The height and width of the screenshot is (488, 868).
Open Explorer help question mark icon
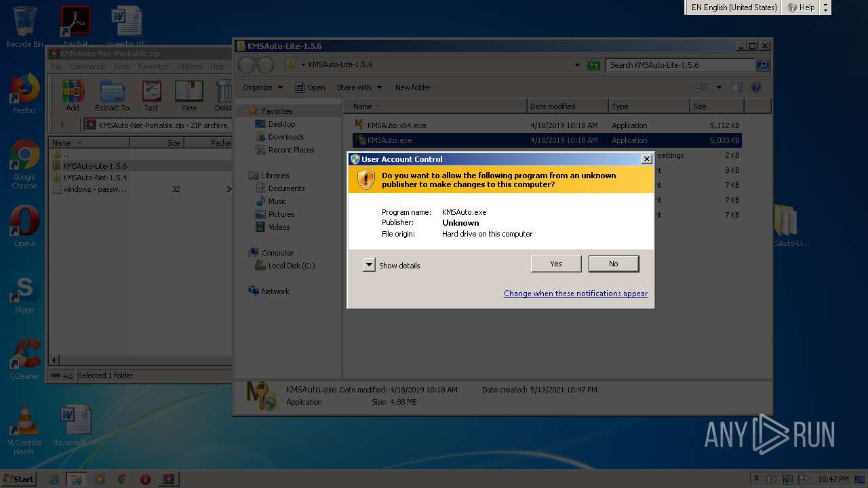tap(756, 87)
